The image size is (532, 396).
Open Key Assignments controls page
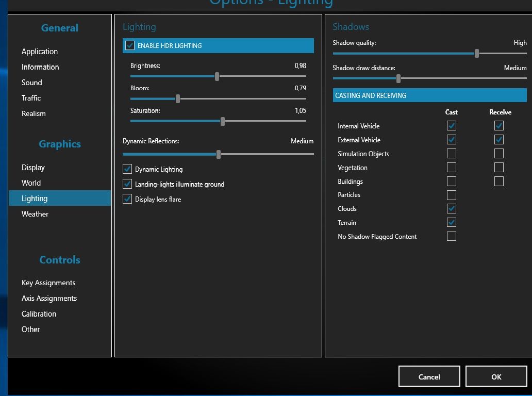[x=48, y=283]
